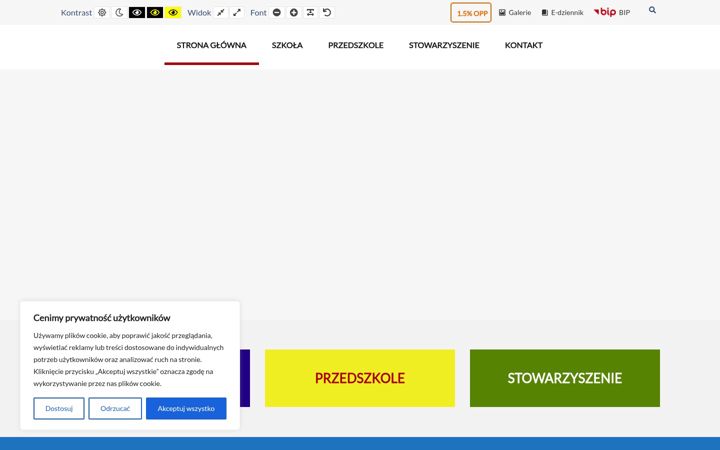Click the green STOWARZYSZENIE tile
The image size is (720, 450).
click(x=565, y=378)
